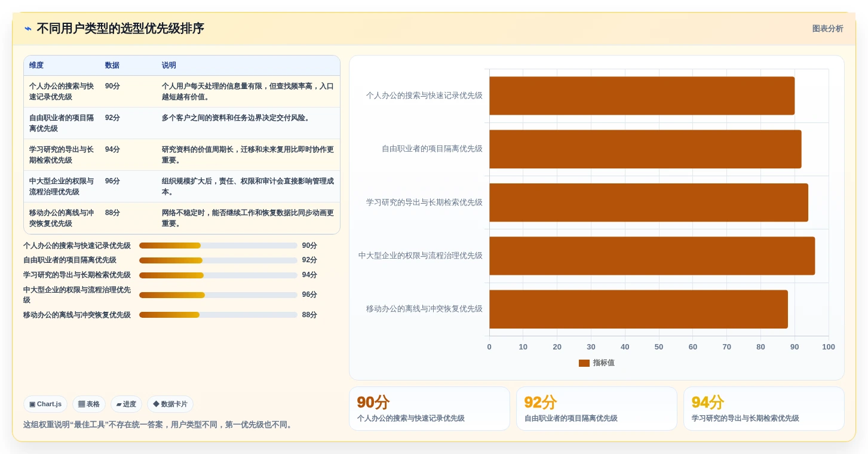Click table cell 学习研究的导出与长期检索优先级

pos(62,155)
